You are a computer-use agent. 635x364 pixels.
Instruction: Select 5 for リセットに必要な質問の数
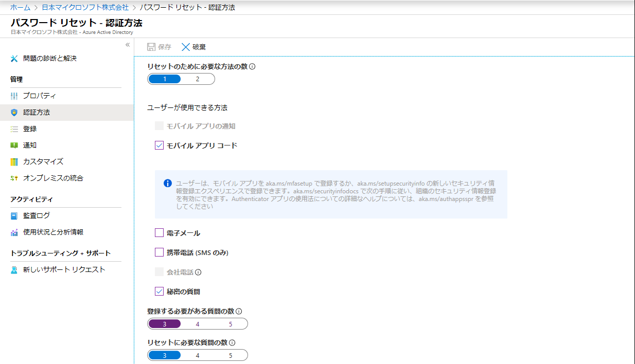[x=231, y=355]
